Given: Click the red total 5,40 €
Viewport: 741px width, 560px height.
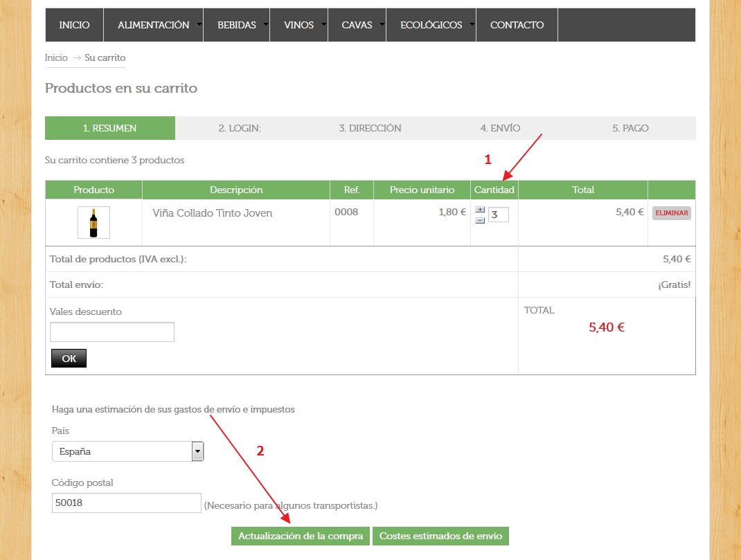Looking at the screenshot, I should [x=607, y=327].
